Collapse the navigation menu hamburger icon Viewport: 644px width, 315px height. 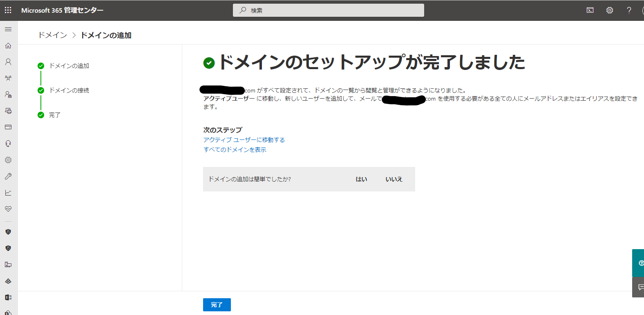[x=8, y=29]
